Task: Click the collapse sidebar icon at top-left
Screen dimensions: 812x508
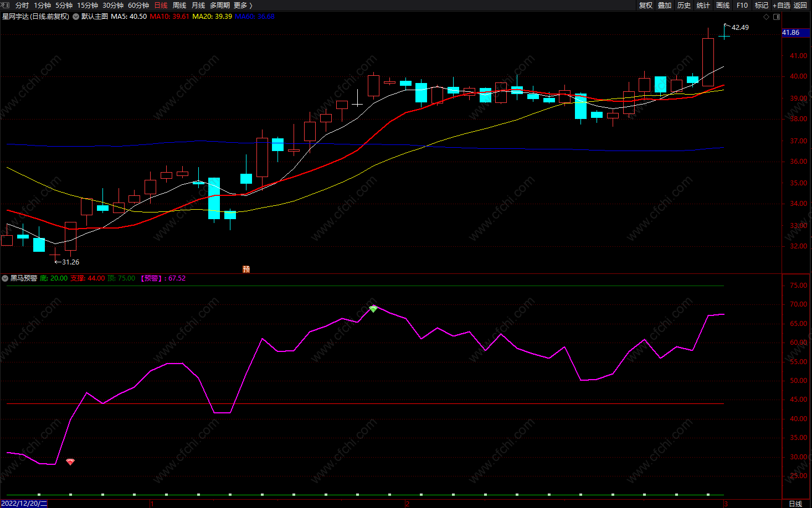Action: [6, 5]
